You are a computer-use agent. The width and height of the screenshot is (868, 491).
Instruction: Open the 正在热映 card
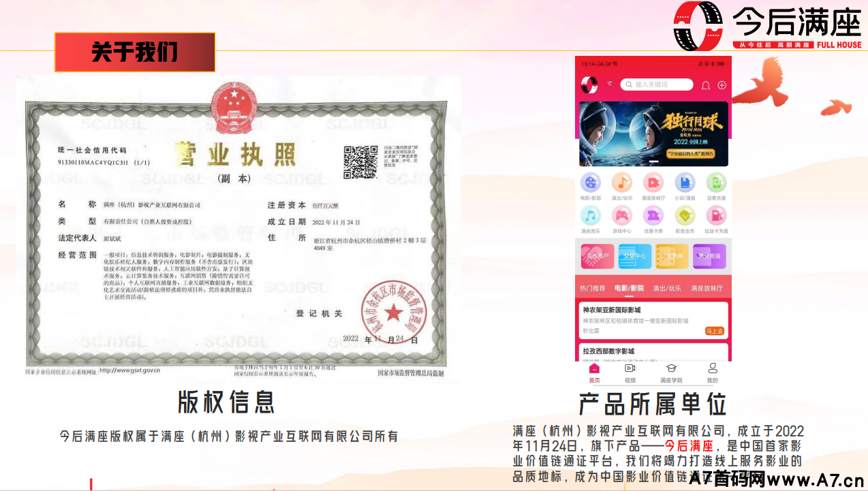click(x=672, y=257)
